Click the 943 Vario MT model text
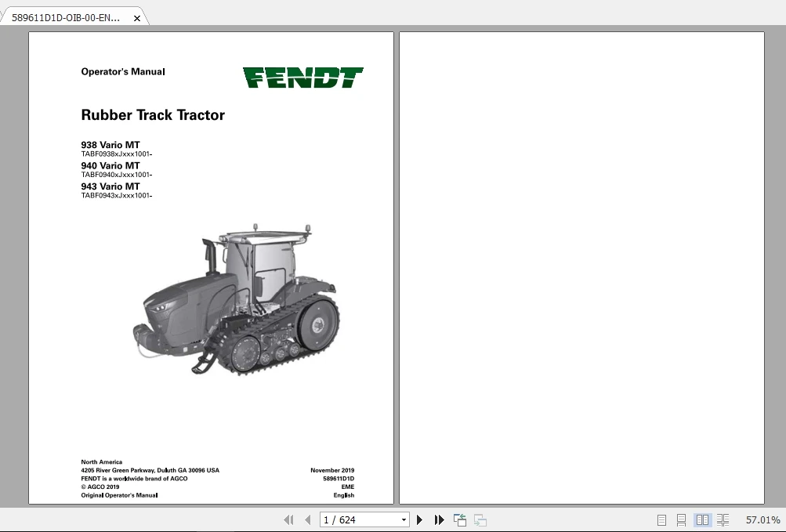This screenshot has width=786, height=532. (x=110, y=186)
